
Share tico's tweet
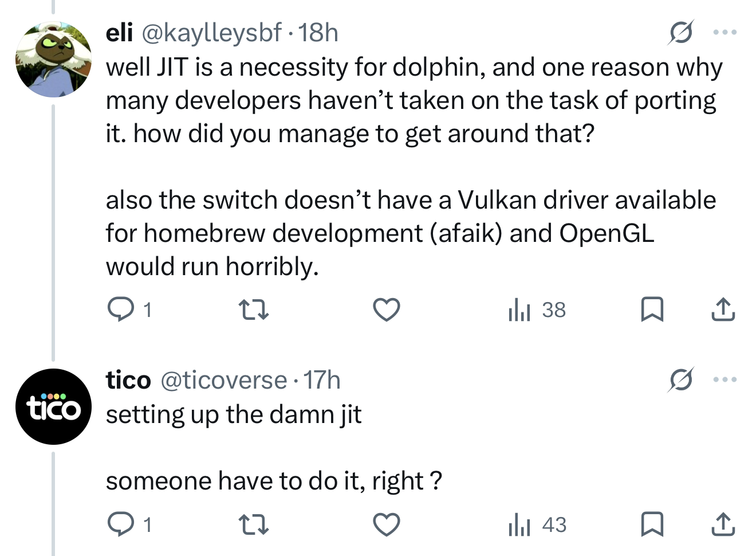pyautogui.click(x=723, y=524)
